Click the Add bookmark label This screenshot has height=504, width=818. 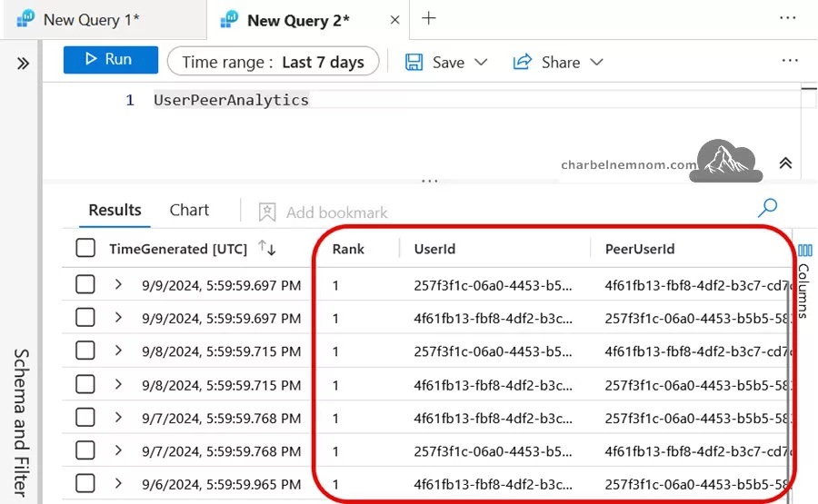click(x=336, y=212)
